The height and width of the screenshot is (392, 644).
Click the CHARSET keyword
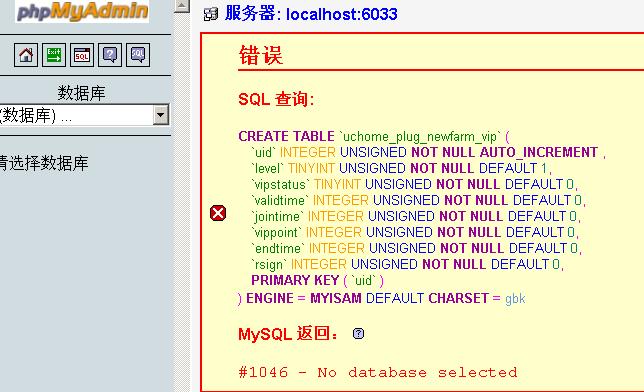click(458, 298)
